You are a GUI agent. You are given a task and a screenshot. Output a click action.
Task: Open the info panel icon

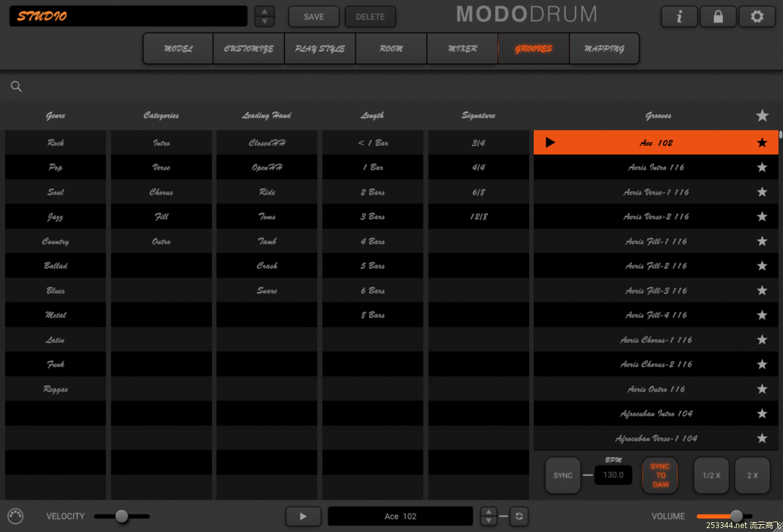(680, 17)
